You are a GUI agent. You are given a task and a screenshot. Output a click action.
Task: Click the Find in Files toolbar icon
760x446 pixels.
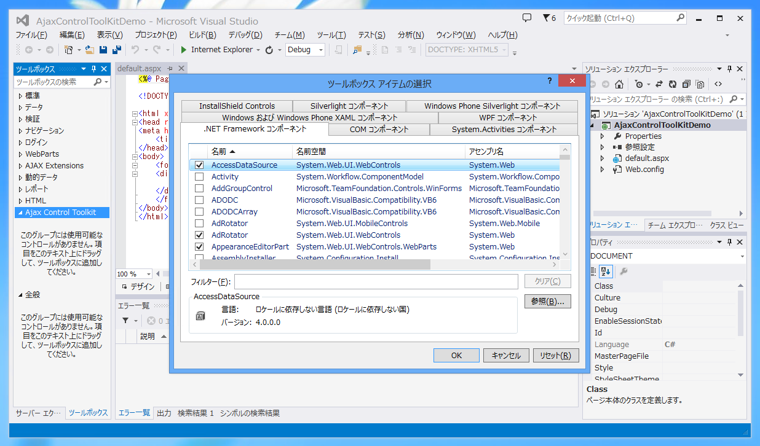[357, 49]
